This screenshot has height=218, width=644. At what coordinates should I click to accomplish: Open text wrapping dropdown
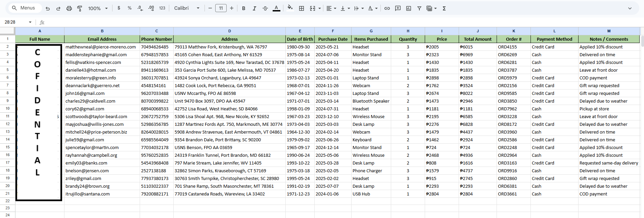359,8
